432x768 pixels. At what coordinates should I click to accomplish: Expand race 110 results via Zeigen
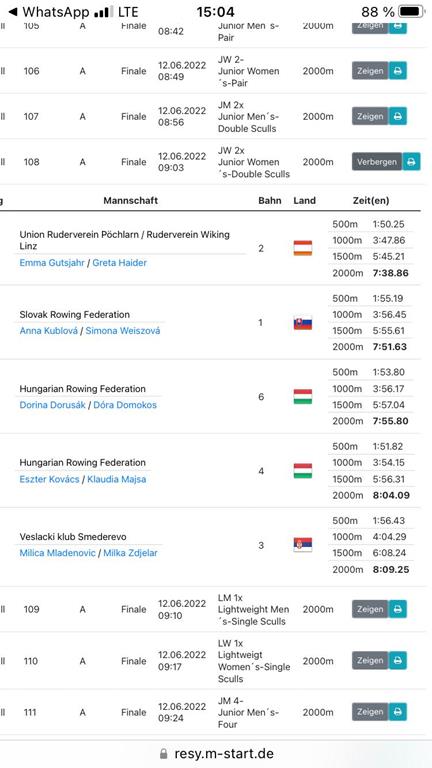[370, 660]
